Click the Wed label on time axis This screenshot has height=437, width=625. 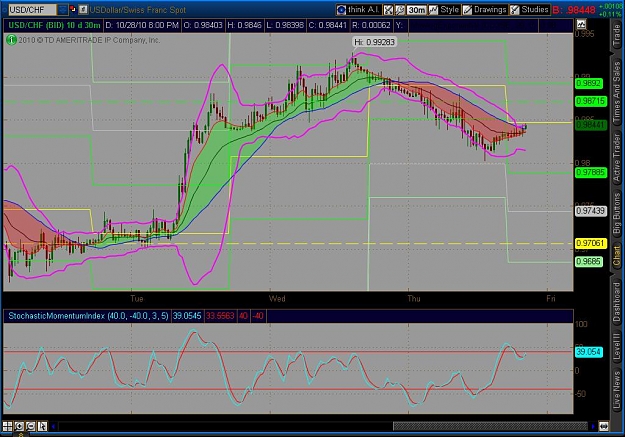pos(277,299)
